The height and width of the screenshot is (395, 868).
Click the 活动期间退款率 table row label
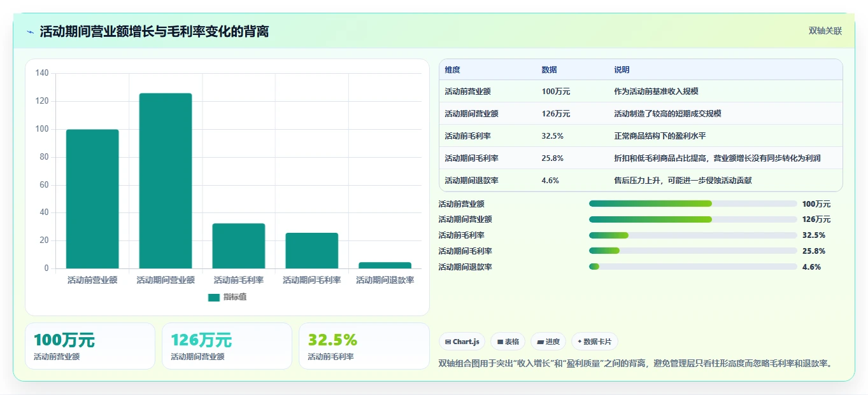tap(472, 181)
